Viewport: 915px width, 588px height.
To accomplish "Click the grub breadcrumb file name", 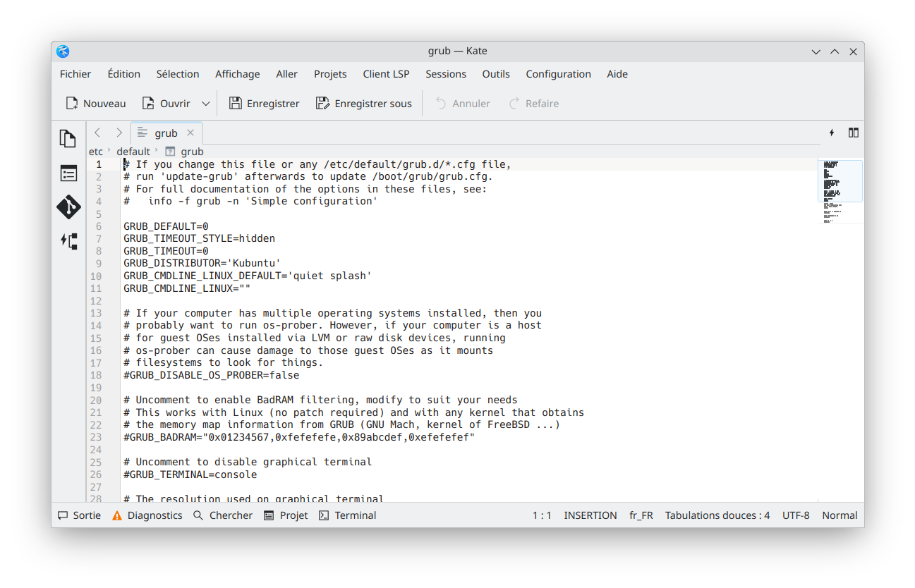I will [x=192, y=151].
